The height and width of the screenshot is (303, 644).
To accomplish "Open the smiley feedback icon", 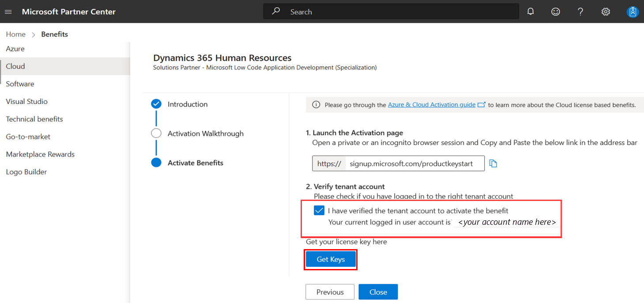I will click(556, 12).
